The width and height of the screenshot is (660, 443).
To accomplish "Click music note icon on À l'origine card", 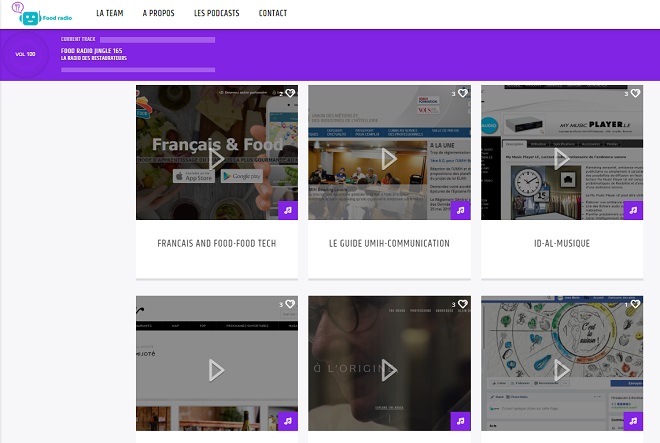I will click(460, 421).
